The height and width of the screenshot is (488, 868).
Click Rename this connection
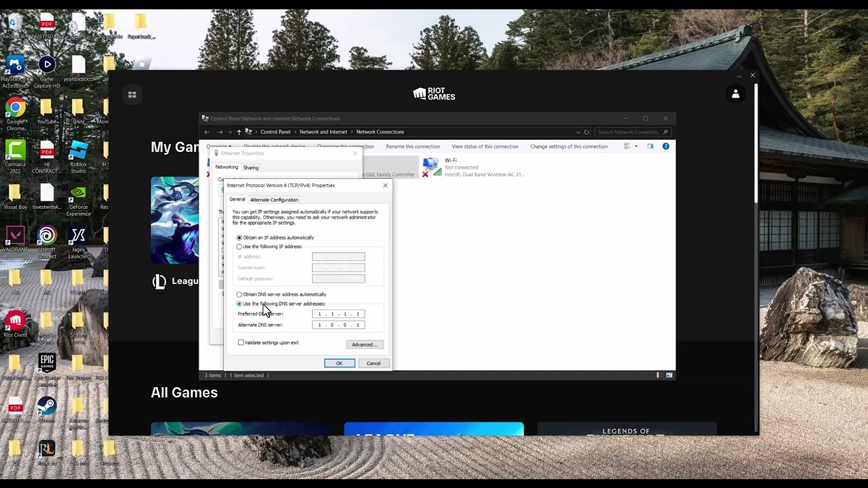coord(413,146)
